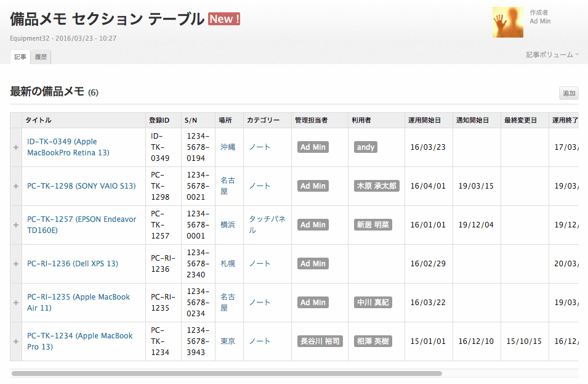Screen dimensions: 588x384
Task: Sort by the 運用開始日 column header
Action: point(424,120)
